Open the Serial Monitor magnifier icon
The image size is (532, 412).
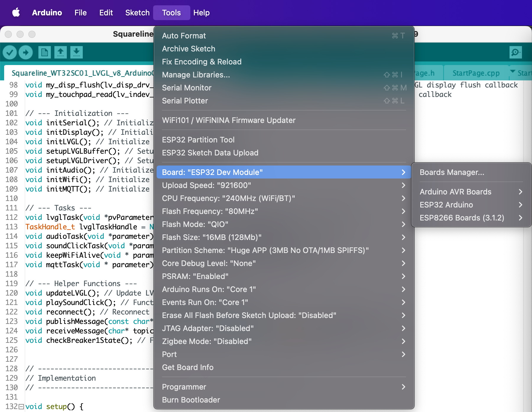pyautogui.click(x=516, y=52)
